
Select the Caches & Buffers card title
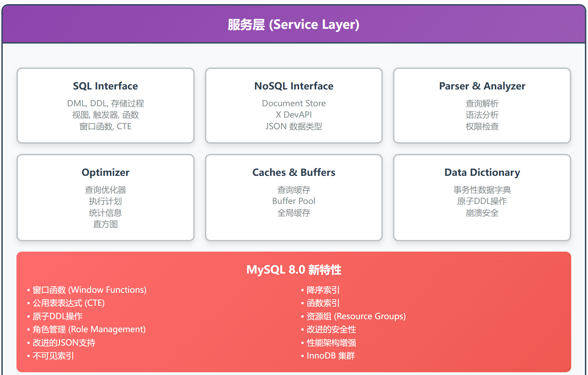[294, 172]
